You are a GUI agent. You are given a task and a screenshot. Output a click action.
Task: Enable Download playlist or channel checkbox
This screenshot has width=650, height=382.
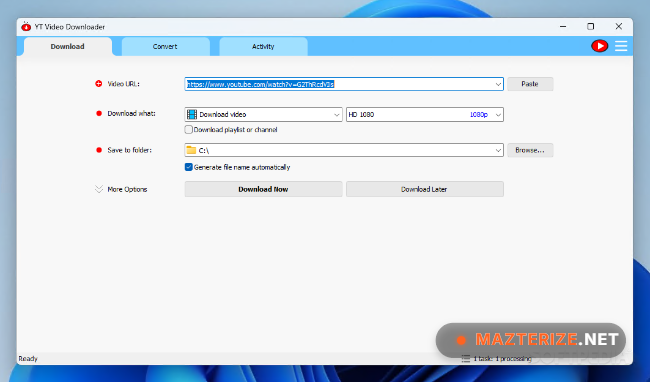[x=189, y=130]
